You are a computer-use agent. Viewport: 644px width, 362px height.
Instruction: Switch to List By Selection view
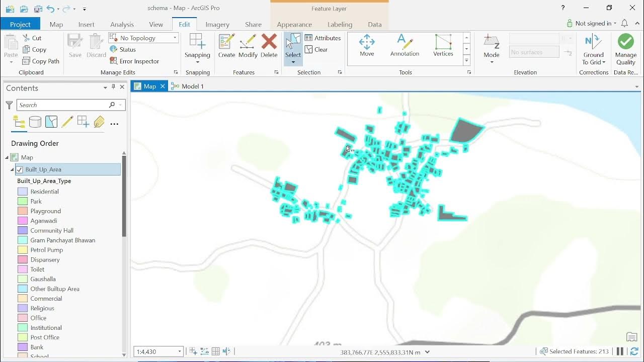[x=51, y=122]
